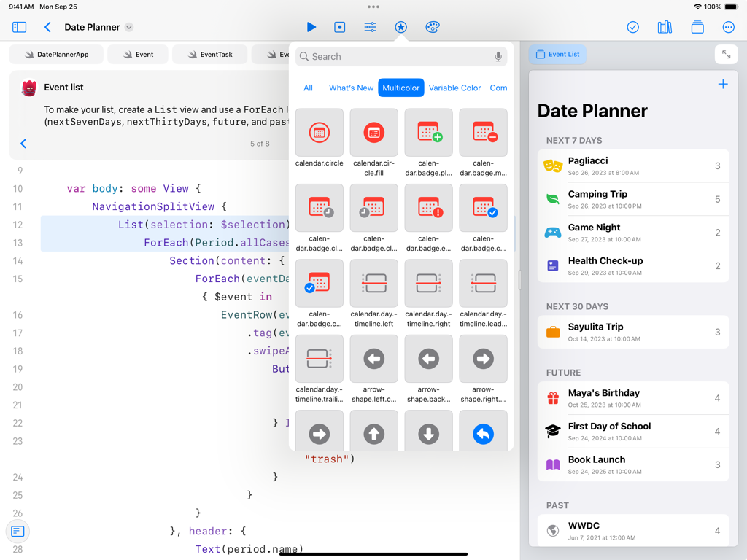Open the Date Planner title dropdown
Image resolution: width=747 pixels, height=560 pixels.
[x=128, y=27]
